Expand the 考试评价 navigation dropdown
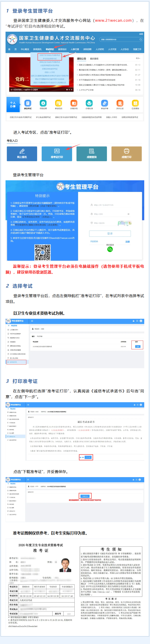 pos(50,49)
